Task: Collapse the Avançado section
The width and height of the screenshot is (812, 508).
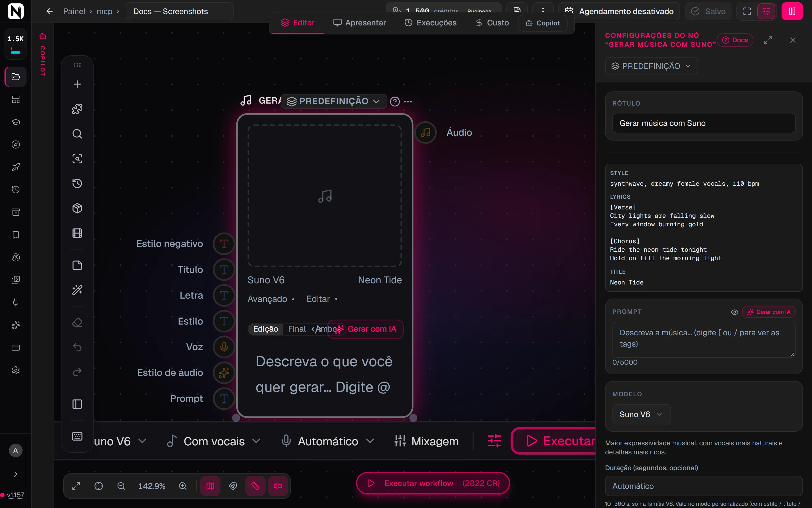Action: [271, 299]
